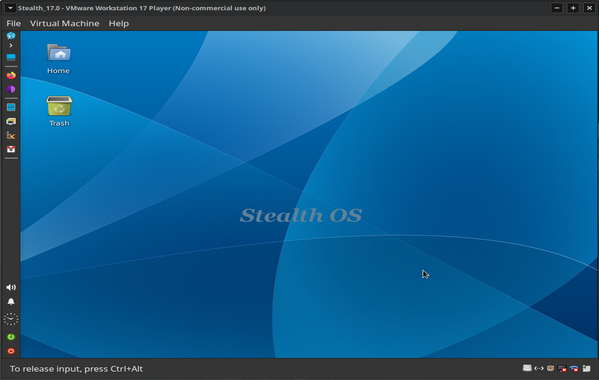The width and height of the screenshot is (599, 380).
Task: Click the disconnected wireless device status icon
Action: (574, 369)
